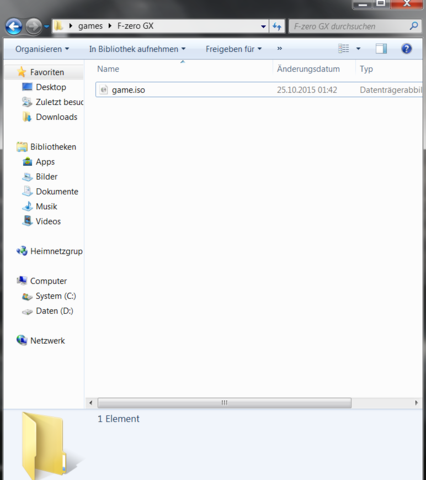Open the Bilder library

(46, 177)
